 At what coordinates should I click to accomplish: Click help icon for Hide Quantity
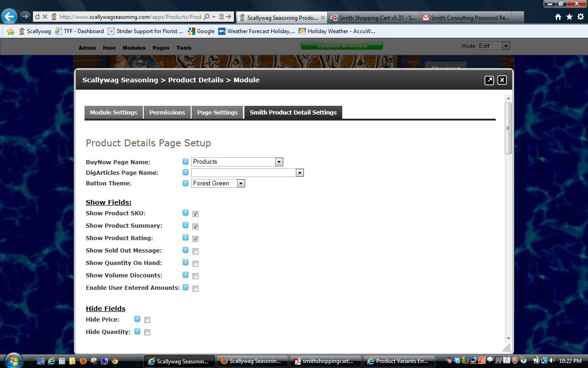[137, 331]
